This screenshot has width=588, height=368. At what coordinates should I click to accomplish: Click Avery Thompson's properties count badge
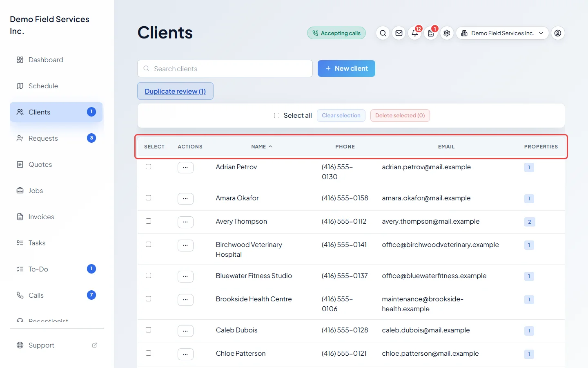click(529, 222)
